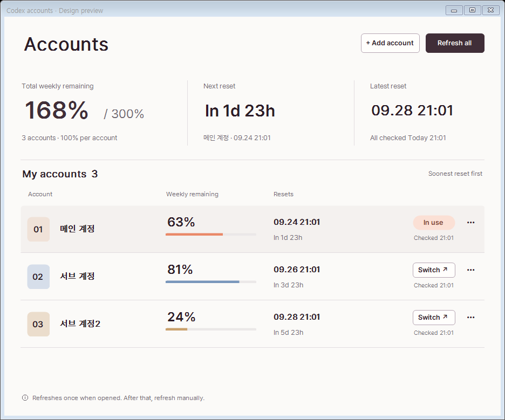Click the Refresh all button

(x=455, y=43)
